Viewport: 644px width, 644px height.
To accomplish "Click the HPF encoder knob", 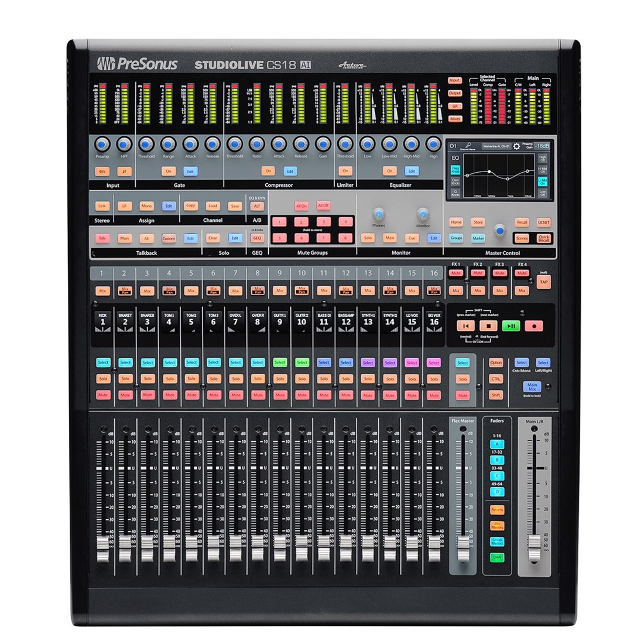I will click(x=124, y=145).
